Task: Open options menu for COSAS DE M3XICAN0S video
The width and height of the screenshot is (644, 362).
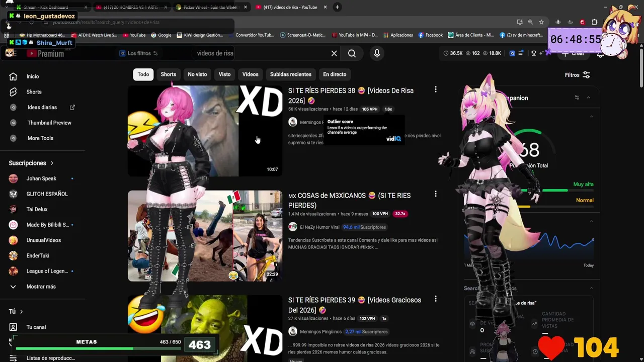Action: coord(436,194)
